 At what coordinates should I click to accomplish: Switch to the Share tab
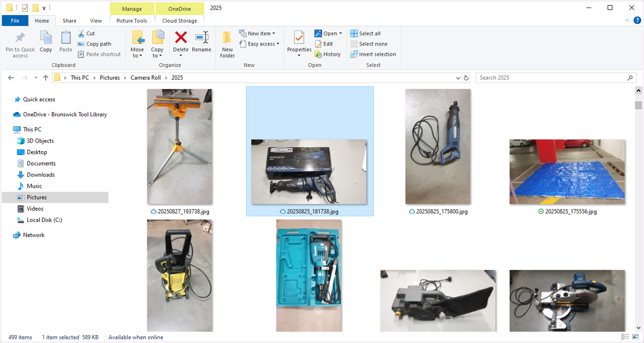(x=69, y=21)
